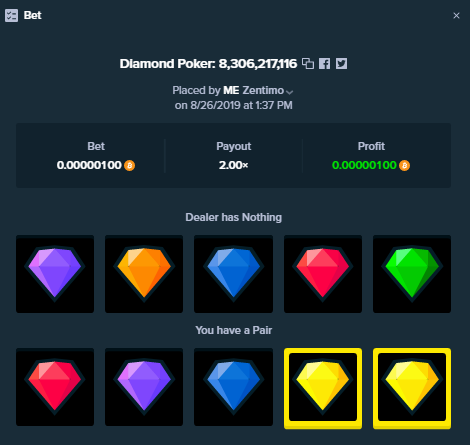Viewport: 470px width, 445px height.
Task: Open the Zentimo user profile link
Action: 263,90
